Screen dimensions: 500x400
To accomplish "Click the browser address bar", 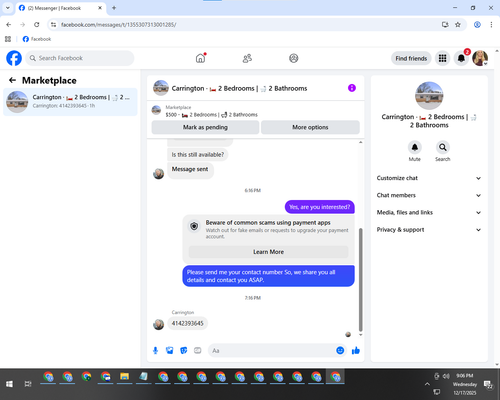I will click(247, 24).
